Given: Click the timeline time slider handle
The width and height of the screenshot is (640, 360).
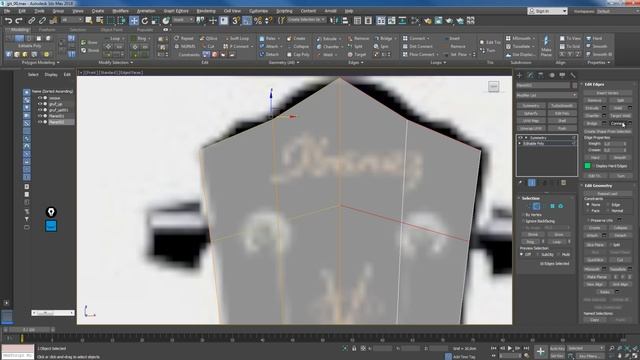Looking at the screenshot, I should click(x=29, y=329).
